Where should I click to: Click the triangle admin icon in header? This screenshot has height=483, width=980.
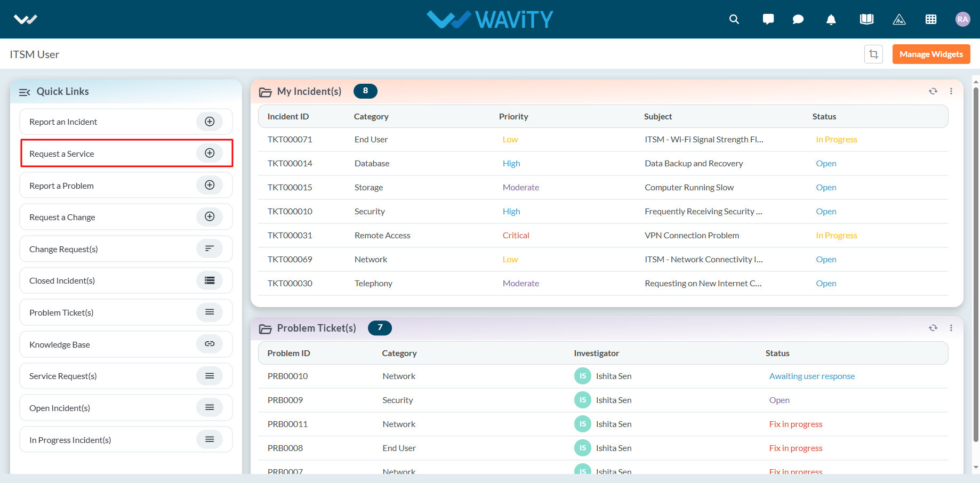pos(899,19)
